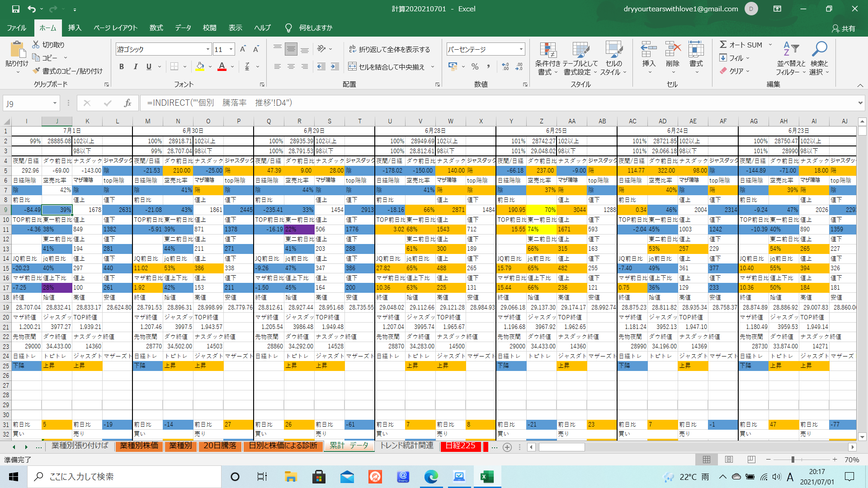Click the Format Painter brush icon
This screenshot has height=488, width=868.
37,71
